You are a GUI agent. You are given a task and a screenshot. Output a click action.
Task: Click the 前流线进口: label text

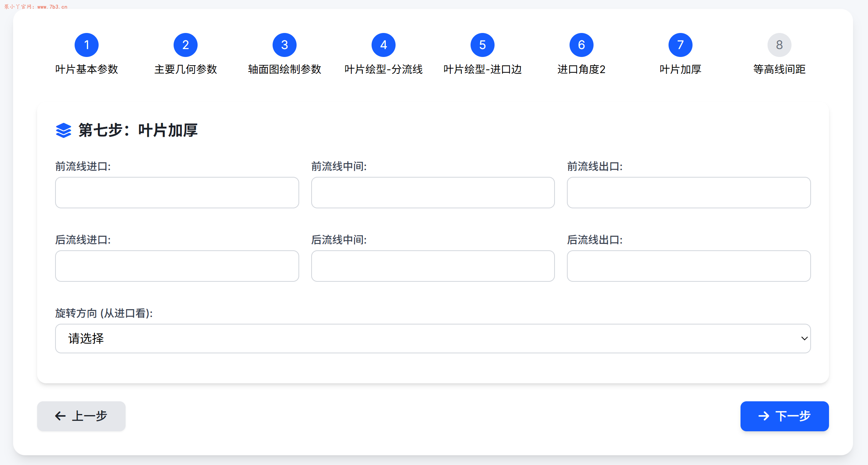point(83,166)
